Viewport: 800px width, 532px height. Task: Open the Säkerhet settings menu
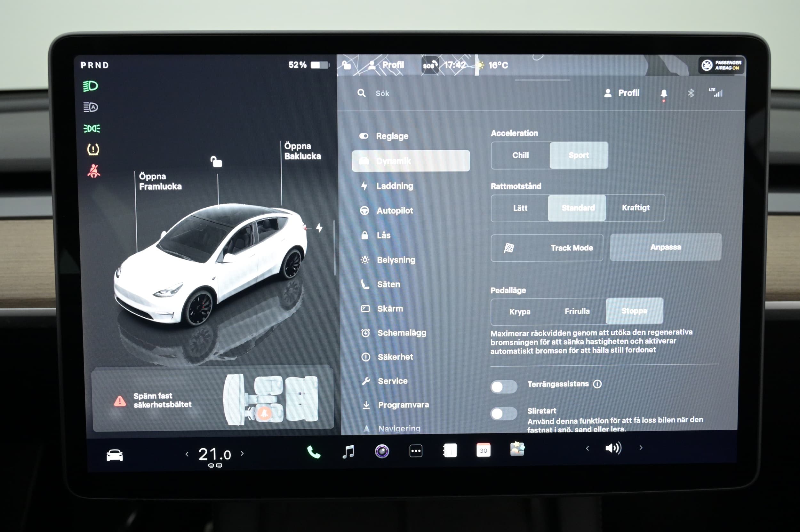click(411, 357)
